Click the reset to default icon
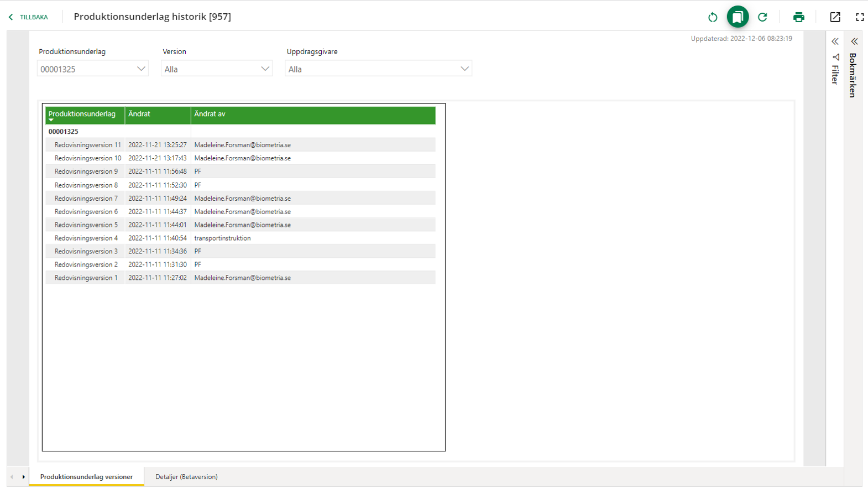This screenshot has height=489, width=868. coord(713,17)
